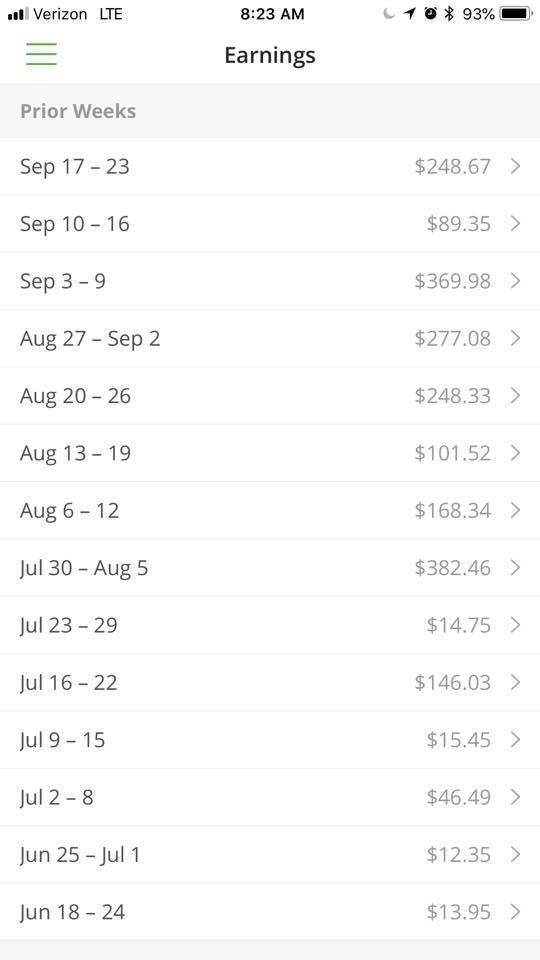View the $101.52 earnings amount
Screen dimensions: 540x960
[x=452, y=453]
